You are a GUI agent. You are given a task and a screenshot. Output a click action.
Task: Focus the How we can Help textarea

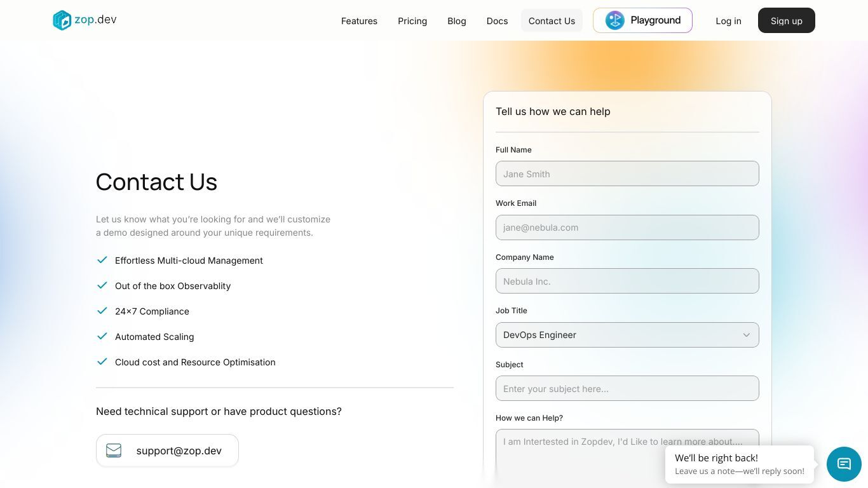(627, 458)
